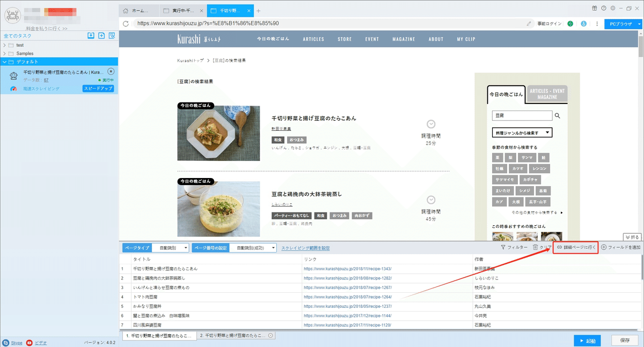Click the new task plus icon
The height and width of the screenshot is (347, 644).
click(x=101, y=35)
